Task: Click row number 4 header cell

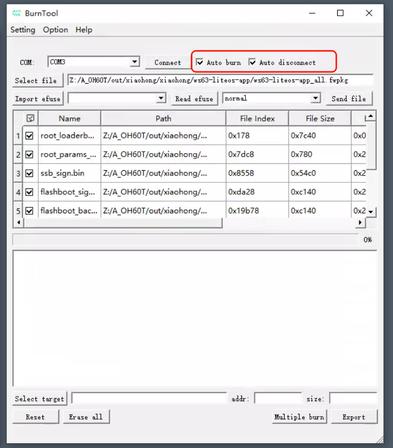Action: 18,192
